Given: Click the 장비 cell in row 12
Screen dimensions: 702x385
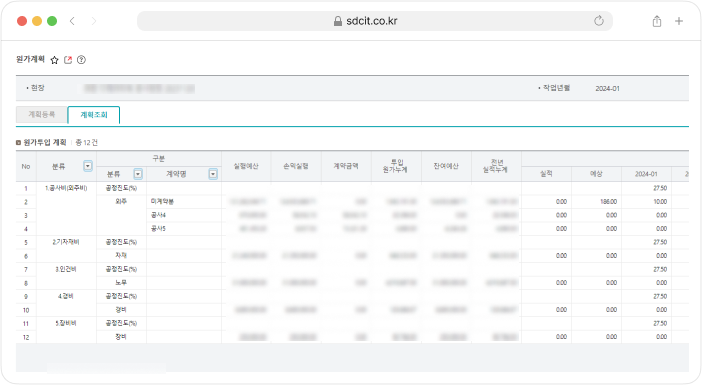Looking at the screenshot, I should pos(121,337).
